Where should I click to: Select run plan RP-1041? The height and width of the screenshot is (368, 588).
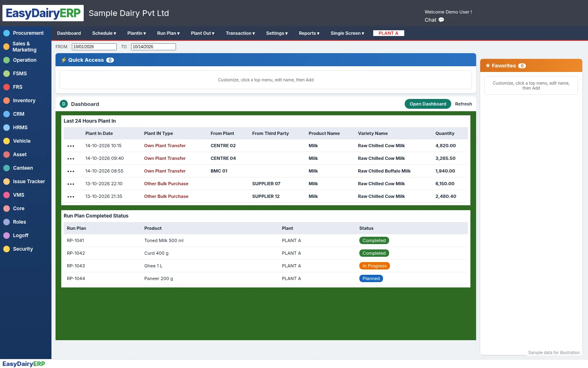(76, 240)
